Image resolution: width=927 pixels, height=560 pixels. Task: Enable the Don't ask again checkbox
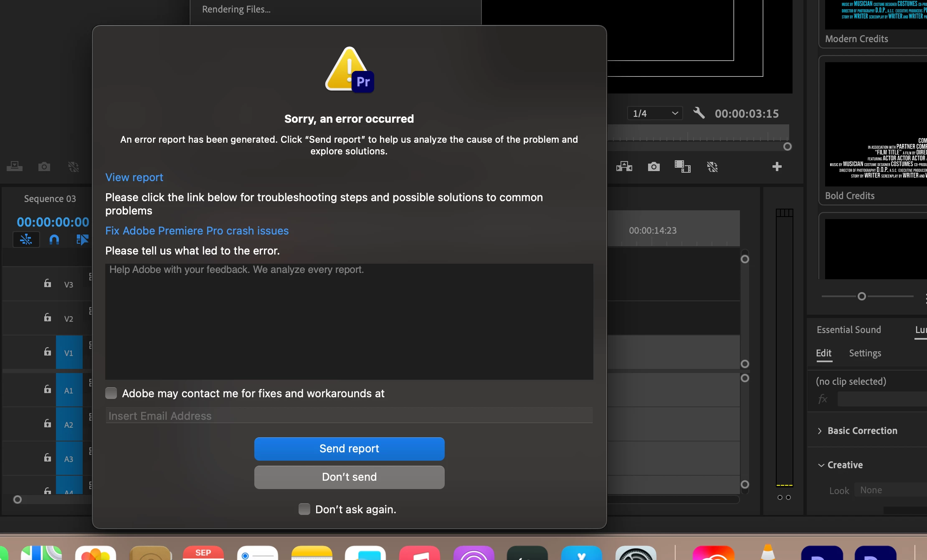pos(304,509)
